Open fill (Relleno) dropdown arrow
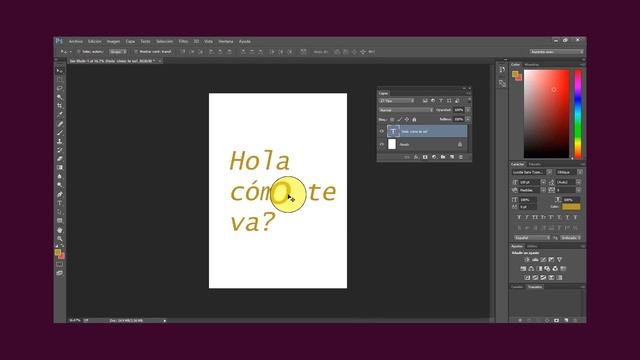This screenshot has width=640, height=360. (468, 120)
